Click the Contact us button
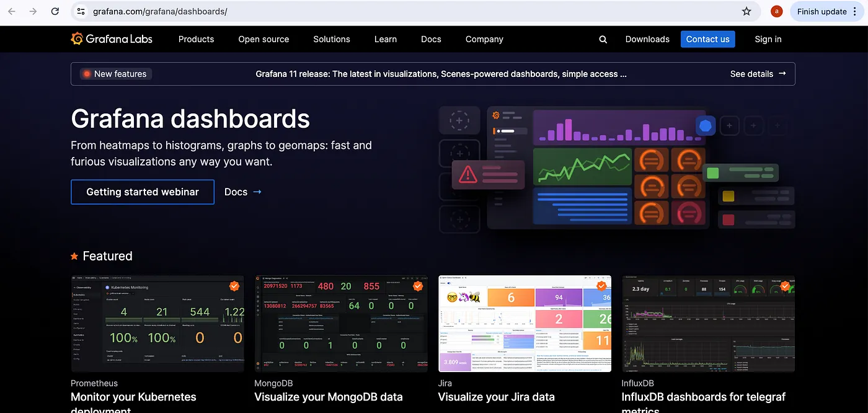Image resolution: width=868 pixels, height=413 pixels. click(x=707, y=39)
